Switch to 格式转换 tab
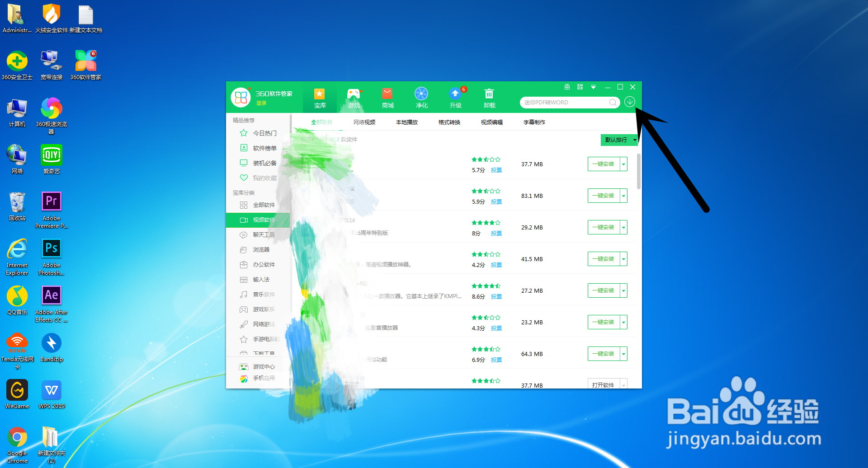Image resolution: width=868 pixels, height=468 pixels. pyautogui.click(x=449, y=122)
